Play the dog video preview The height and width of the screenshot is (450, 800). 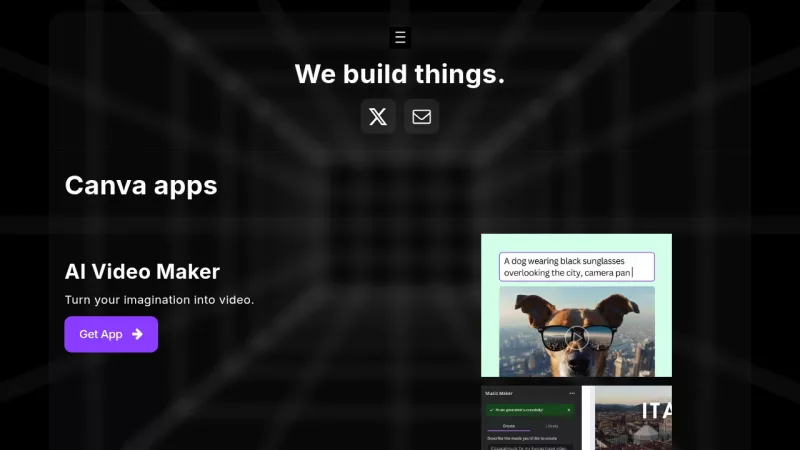click(x=577, y=337)
